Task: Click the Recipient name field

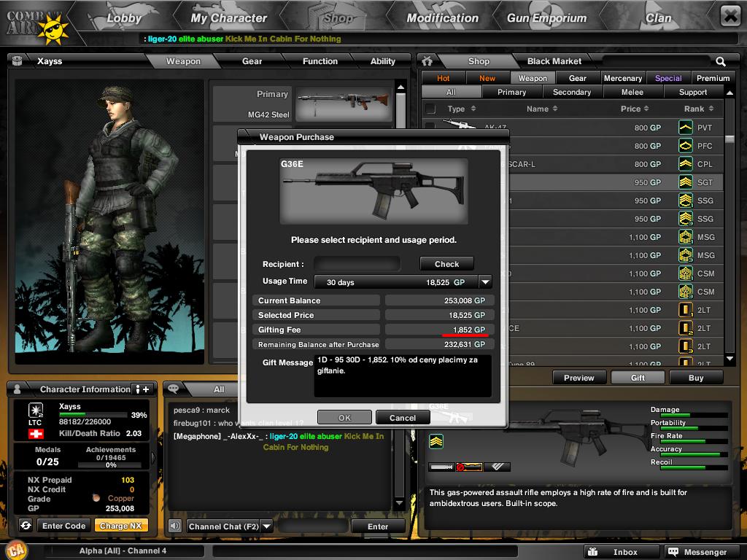Action: [x=357, y=264]
